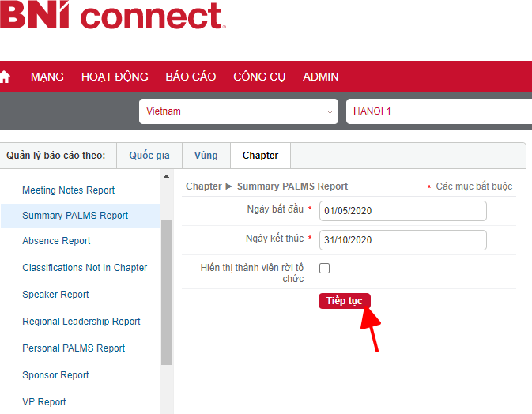Viewport: 532px width, 414px height.
Task: Click the Ngày bắt đầu date field
Action: click(x=402, y=211)
